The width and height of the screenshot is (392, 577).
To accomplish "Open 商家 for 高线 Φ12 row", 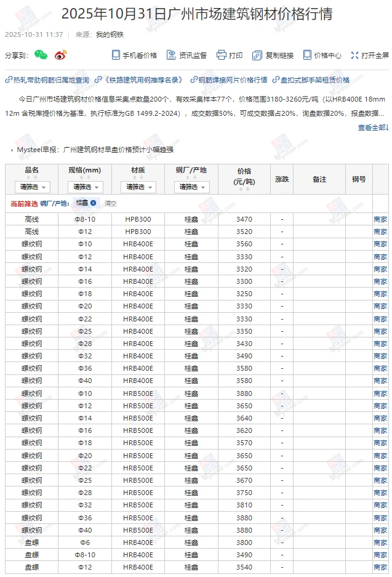I will click(x=380, y=232).
